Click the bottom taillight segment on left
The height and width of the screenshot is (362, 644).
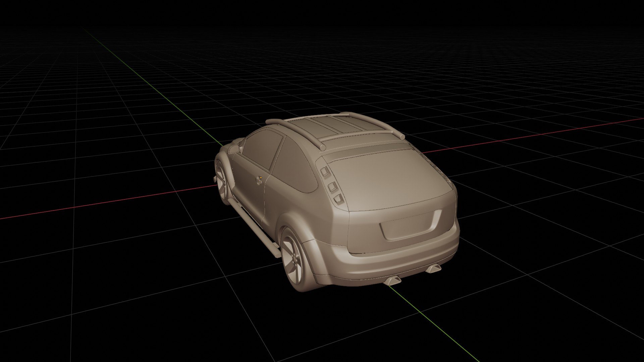pyautogui.click(x=338, y=199)
